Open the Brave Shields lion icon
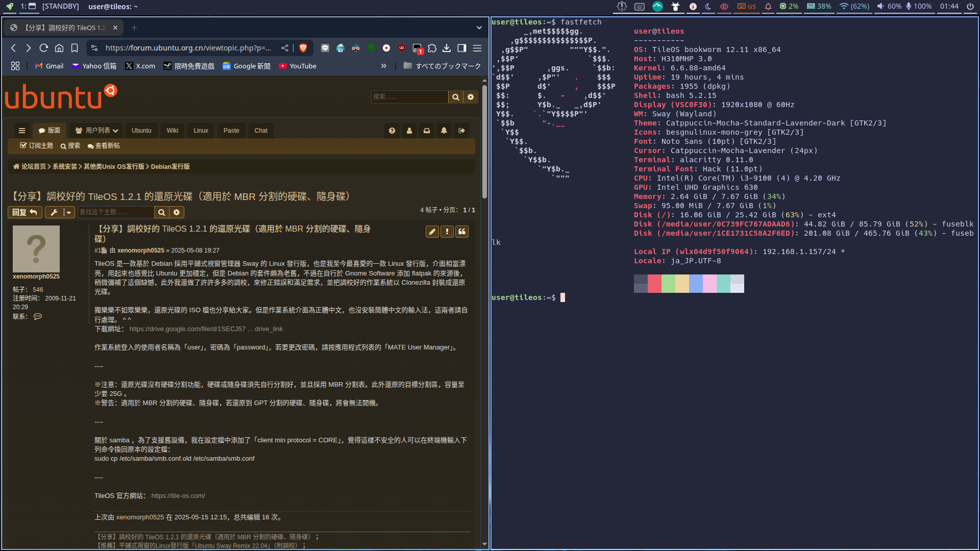The height and width of the screenshot is (551, 980). (x=303, y=48)
